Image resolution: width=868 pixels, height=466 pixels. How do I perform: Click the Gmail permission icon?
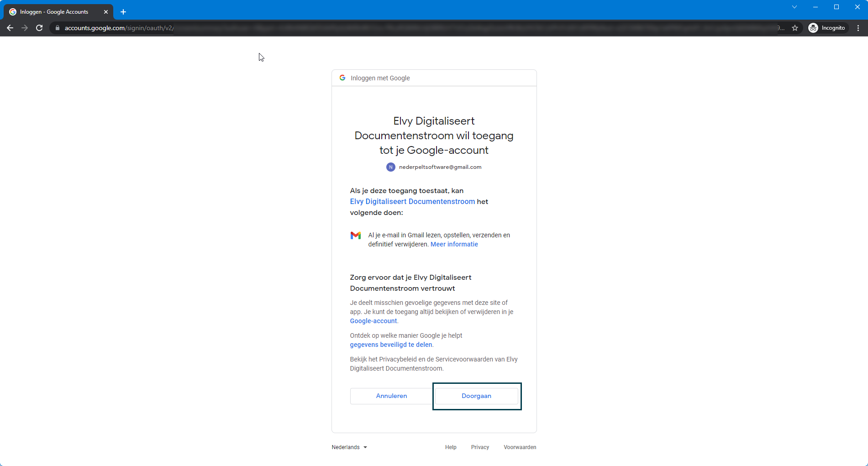pos(356,235)
